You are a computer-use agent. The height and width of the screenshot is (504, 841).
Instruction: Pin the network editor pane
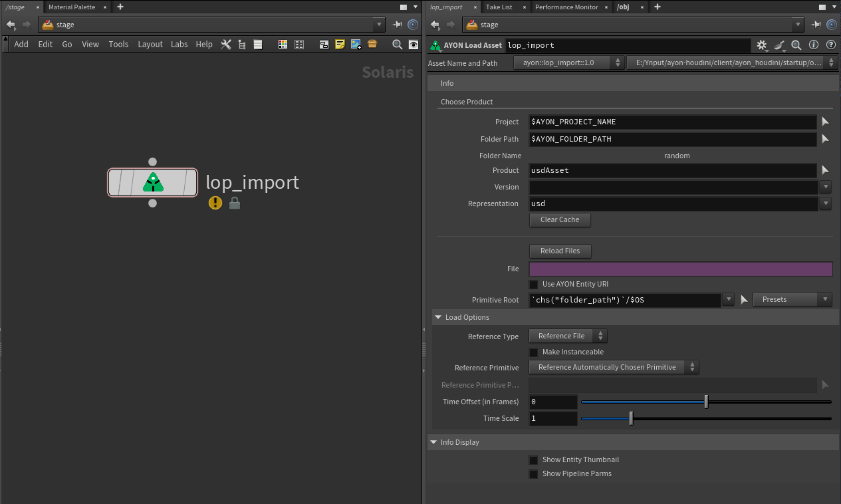click(x=398, y=25)
